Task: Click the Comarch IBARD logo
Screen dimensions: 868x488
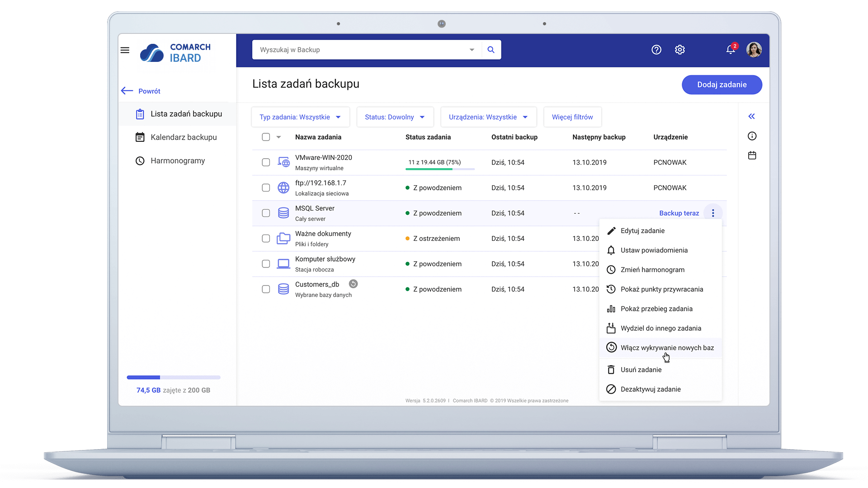Action: coord(175,53)
